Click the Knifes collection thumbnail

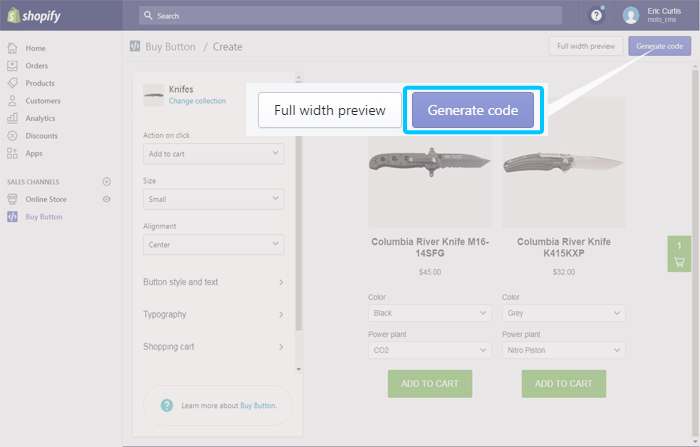click(x=153, y=95)
